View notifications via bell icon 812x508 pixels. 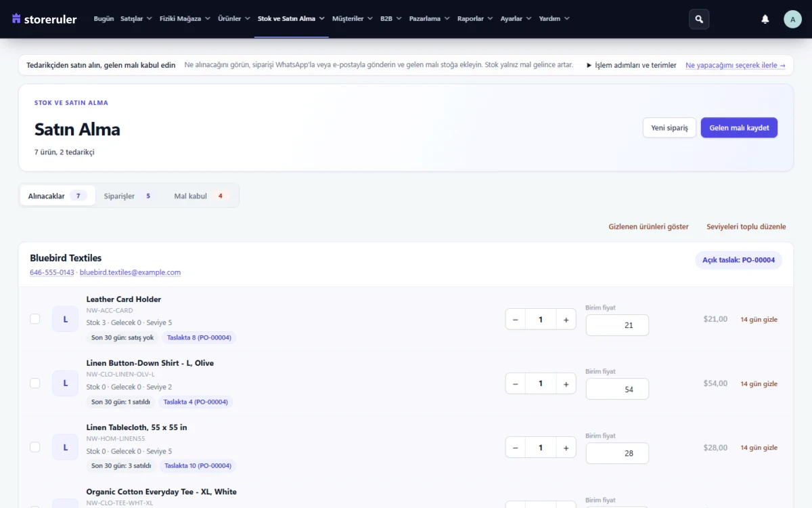click(765, 19)
